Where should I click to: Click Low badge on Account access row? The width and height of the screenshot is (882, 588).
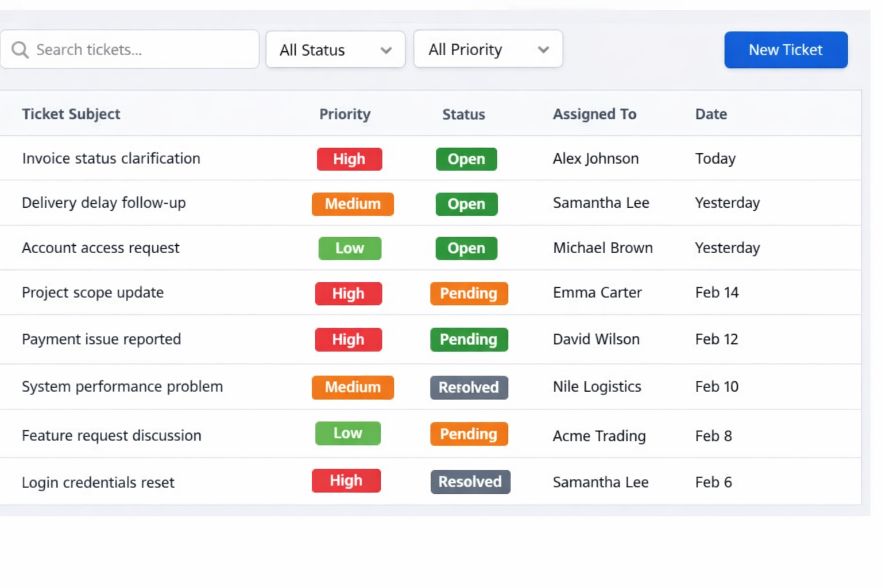click(350, 248)
